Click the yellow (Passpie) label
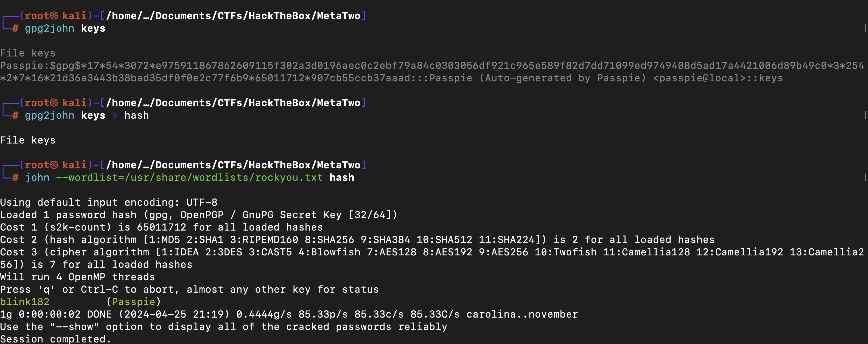 pyautogui.click(x=133, y=302)
